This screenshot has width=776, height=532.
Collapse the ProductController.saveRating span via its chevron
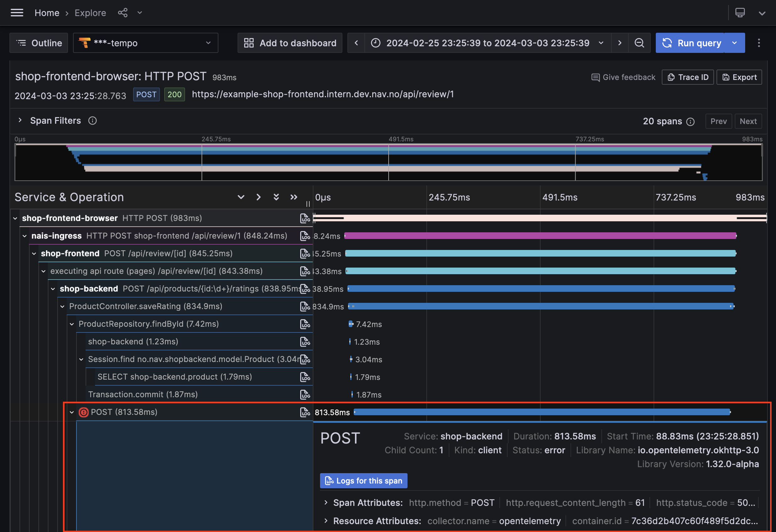[x=62, y=306]
